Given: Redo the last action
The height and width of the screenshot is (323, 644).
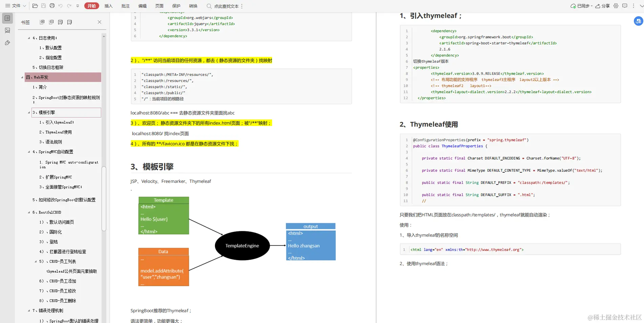Looking at the screenshot, I should [x=69, y=6].
